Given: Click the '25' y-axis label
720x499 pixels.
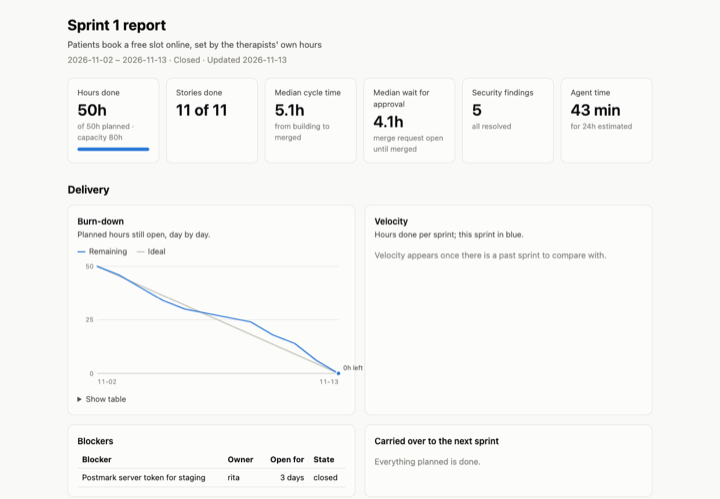Looking at the screenshot, I should click(x=90, y=320).
